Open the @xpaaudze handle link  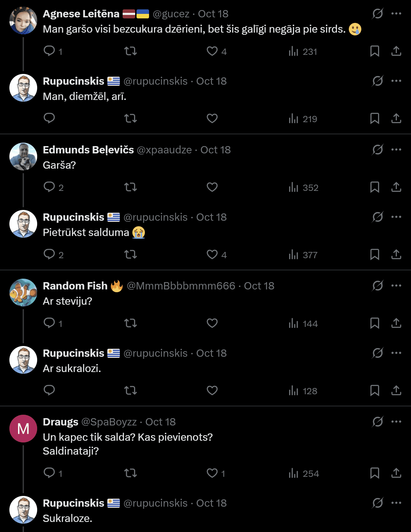click(x=164, y=150)
